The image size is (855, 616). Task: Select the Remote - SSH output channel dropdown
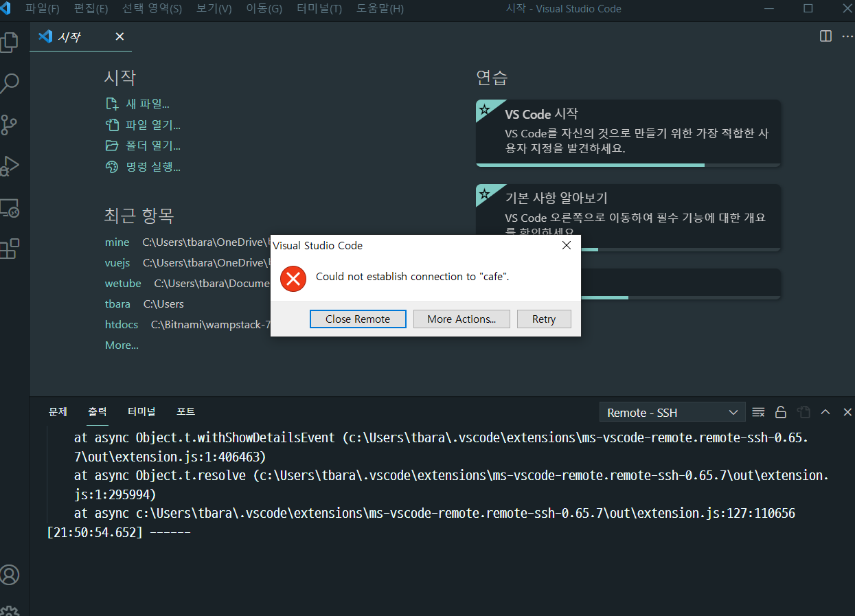672,412
